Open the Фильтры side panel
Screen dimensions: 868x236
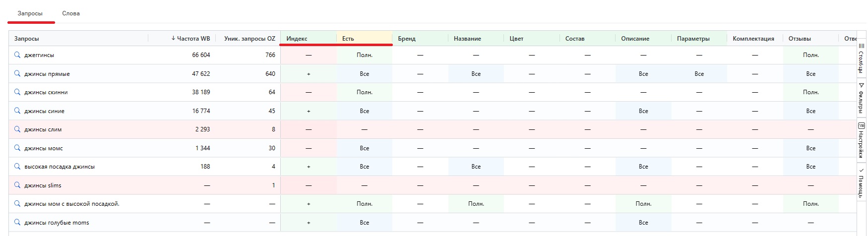pos(862,97)
